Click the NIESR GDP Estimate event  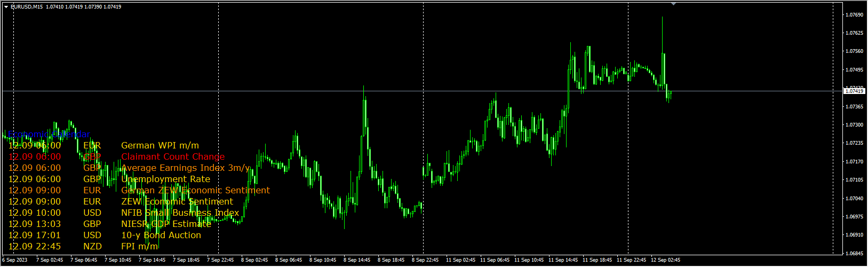pos(166,224)
